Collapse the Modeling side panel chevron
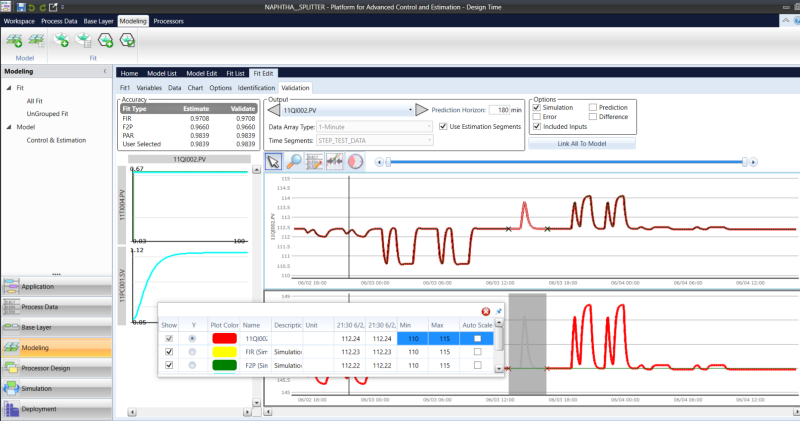The height and width of the screenshot is (421, 800). [x=105, y=71]
